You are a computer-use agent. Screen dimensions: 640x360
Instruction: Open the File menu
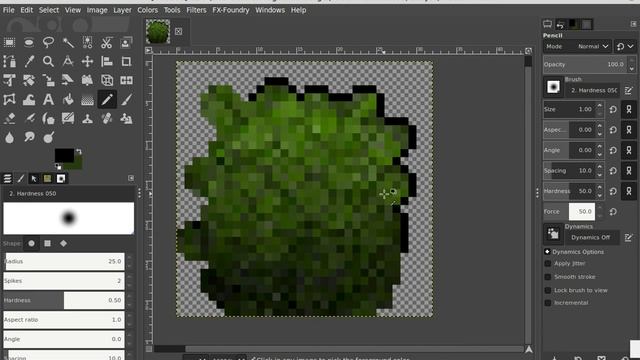pos(9,10)
